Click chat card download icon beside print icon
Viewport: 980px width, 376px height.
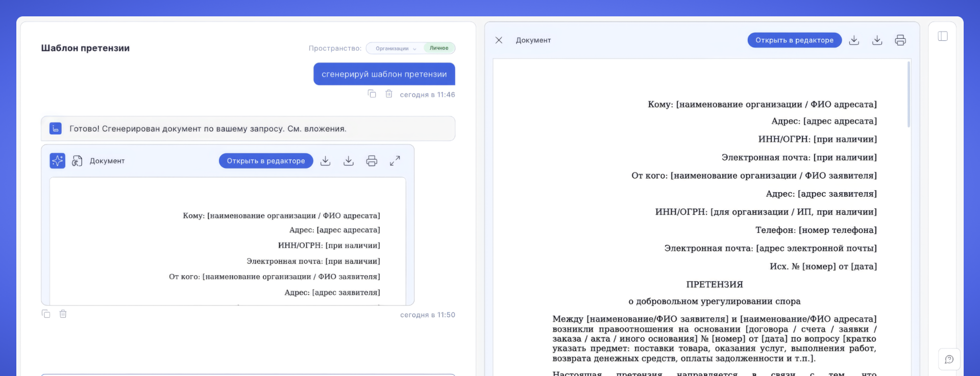[x=349, y=161]
